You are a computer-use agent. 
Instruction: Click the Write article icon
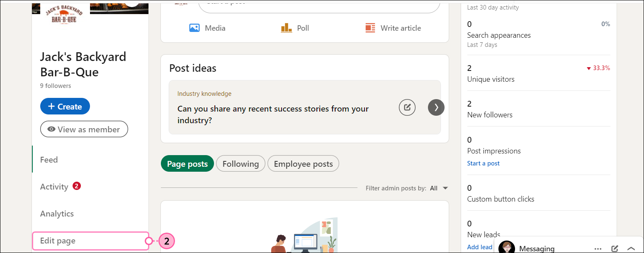pos(370,28)
